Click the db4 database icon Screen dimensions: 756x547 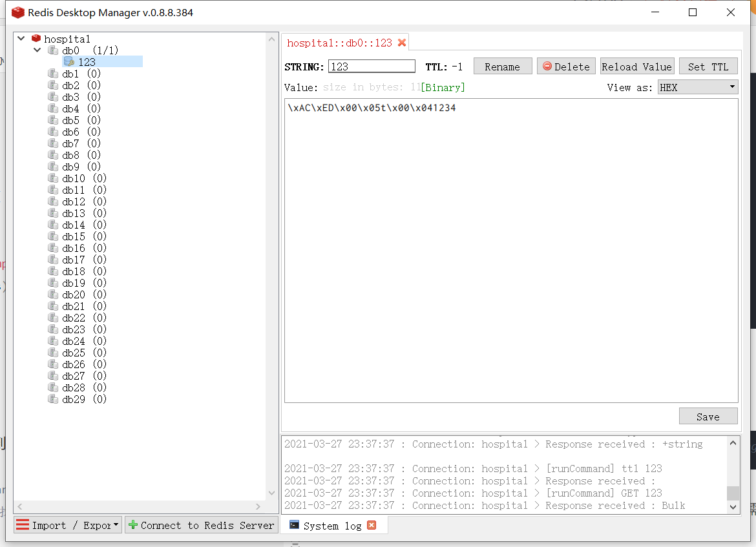(53, 108)
